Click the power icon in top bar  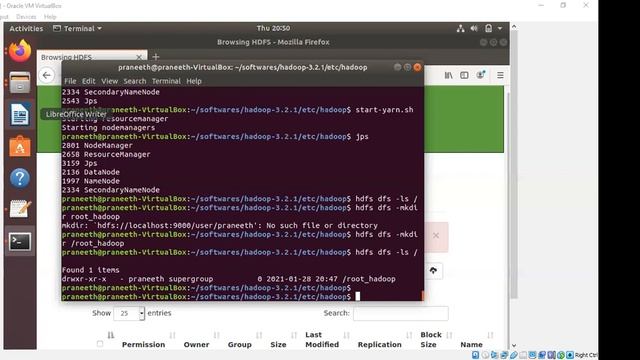pyautogui.click(x=488, y=28)
